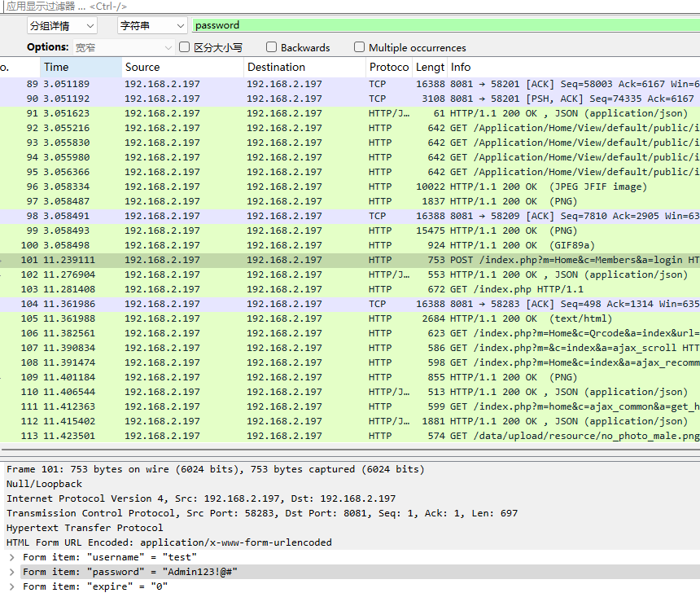
Task: Select packet 98 TCP row
Action: pos(350,216)
